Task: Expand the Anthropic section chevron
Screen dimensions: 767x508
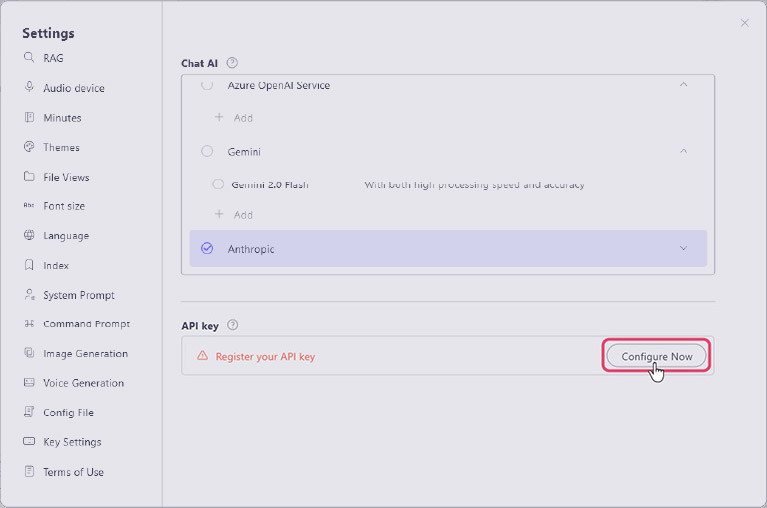Action: click(x=683, y=249)
